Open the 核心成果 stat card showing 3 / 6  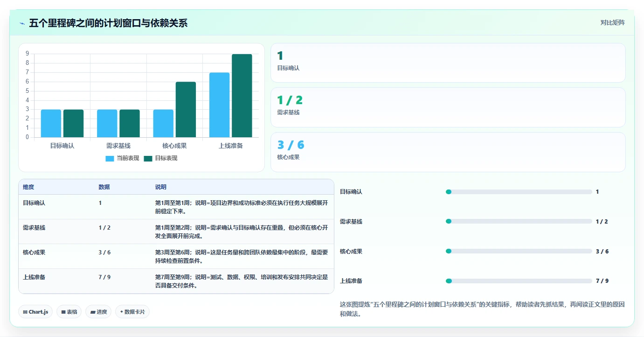(448, 152)
